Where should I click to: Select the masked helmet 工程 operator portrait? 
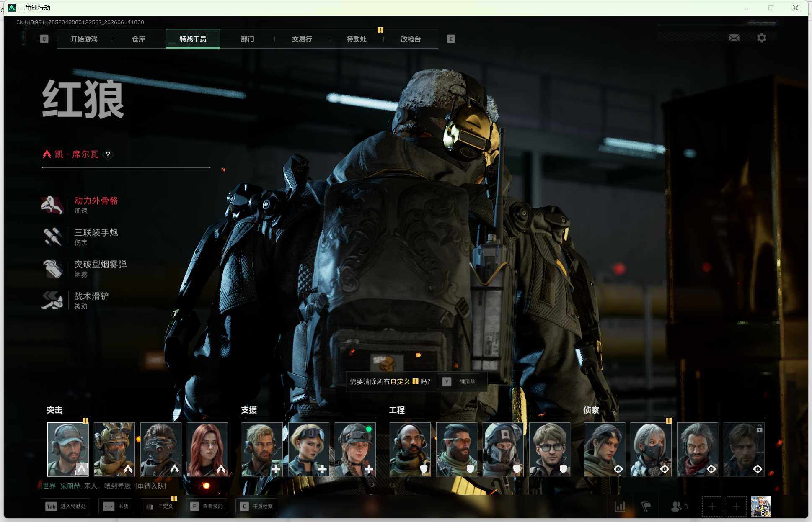click(x=503, y=449)
